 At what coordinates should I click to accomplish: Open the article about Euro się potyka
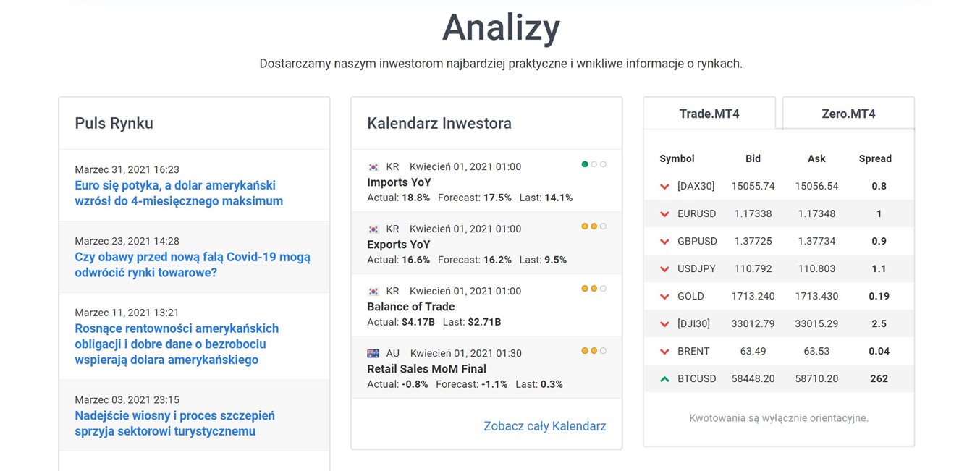click(179, 193)
